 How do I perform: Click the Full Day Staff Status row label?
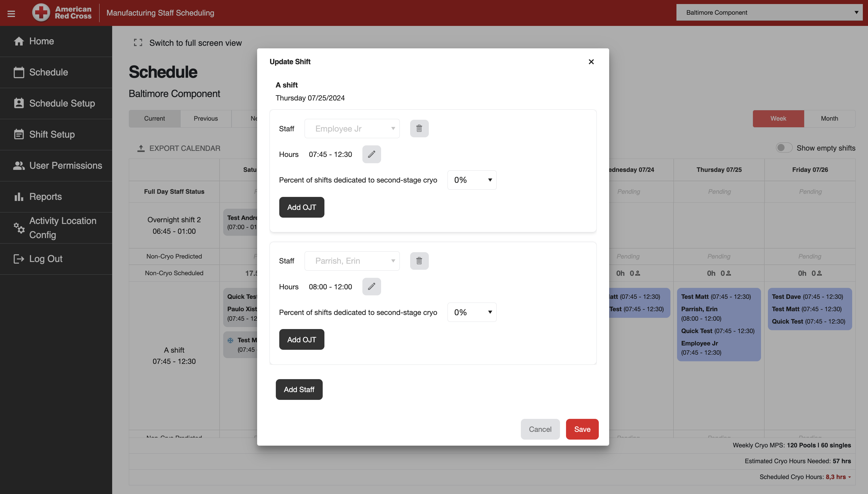pyautogui.click(x=174, y=191)
